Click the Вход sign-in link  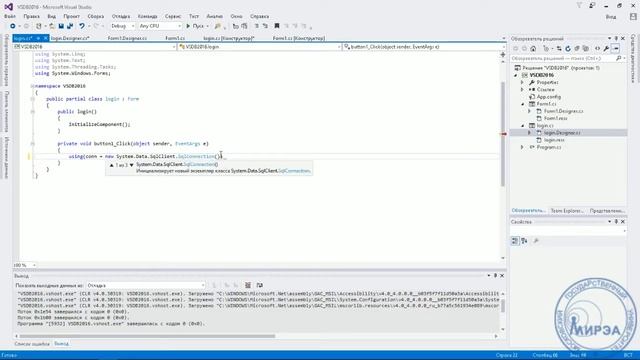[611, 17]
